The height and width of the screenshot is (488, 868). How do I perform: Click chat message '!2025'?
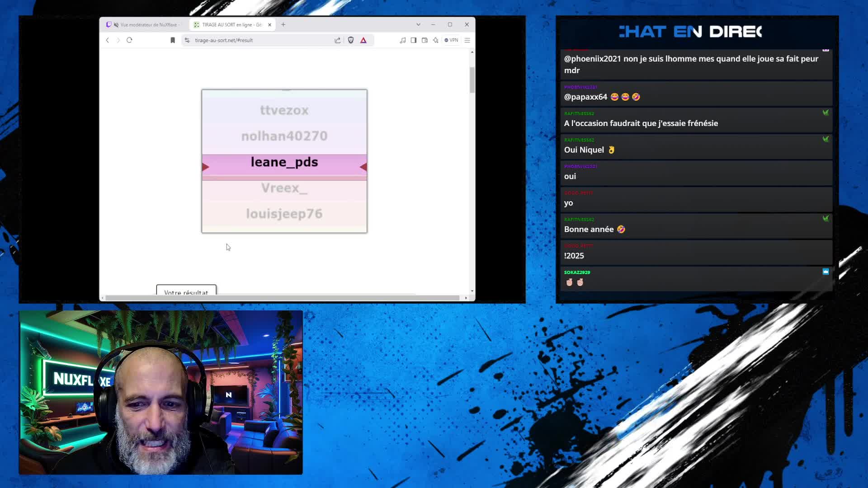[x=574, y=256]
